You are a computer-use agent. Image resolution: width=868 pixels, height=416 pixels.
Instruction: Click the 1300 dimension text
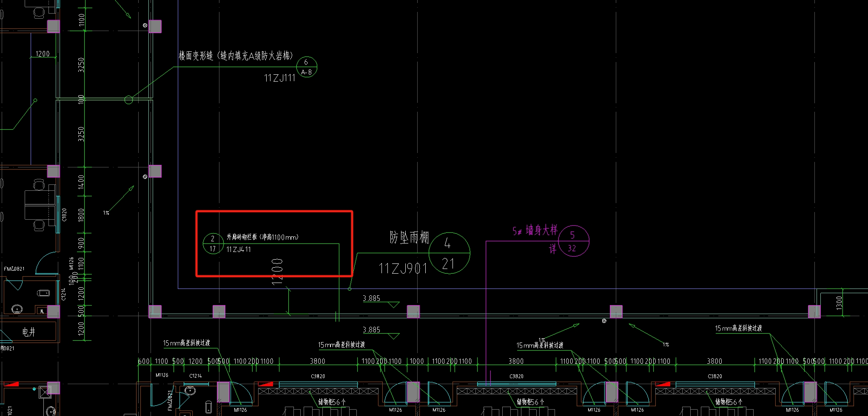(839, 303)
